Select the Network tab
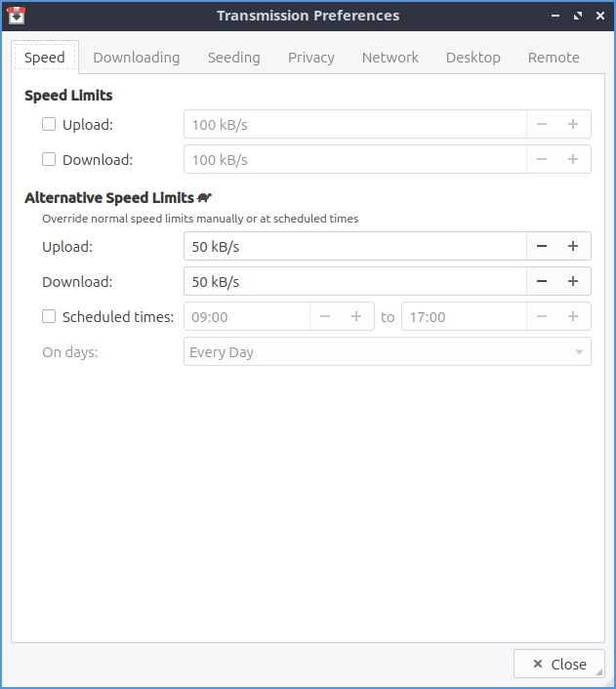This screenshot has width=616, height=689. (390, 58)
